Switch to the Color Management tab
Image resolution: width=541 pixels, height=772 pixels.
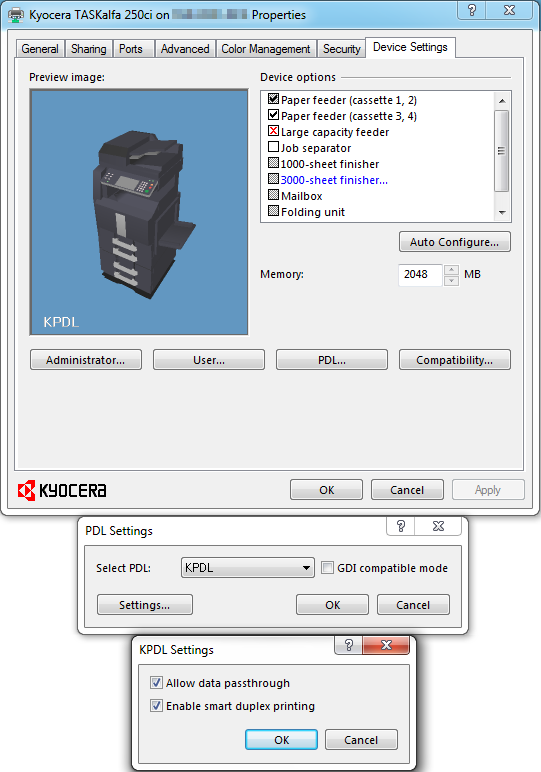(x=266, y=49)
